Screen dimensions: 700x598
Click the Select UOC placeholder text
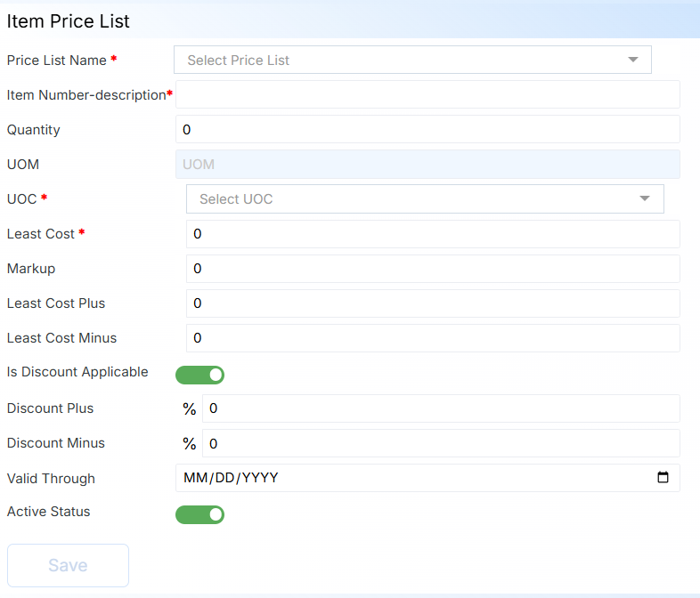(x=236, y=199)
